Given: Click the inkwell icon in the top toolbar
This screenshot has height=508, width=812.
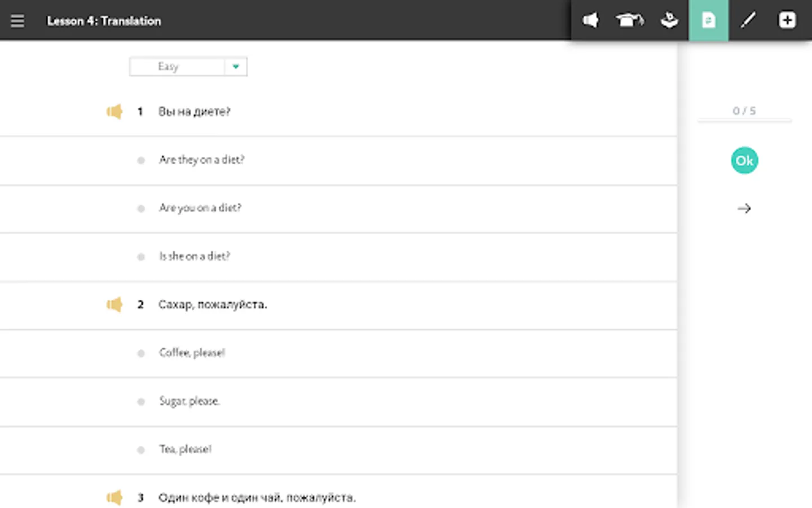Looking at the screenshot, I should [669, 21].
